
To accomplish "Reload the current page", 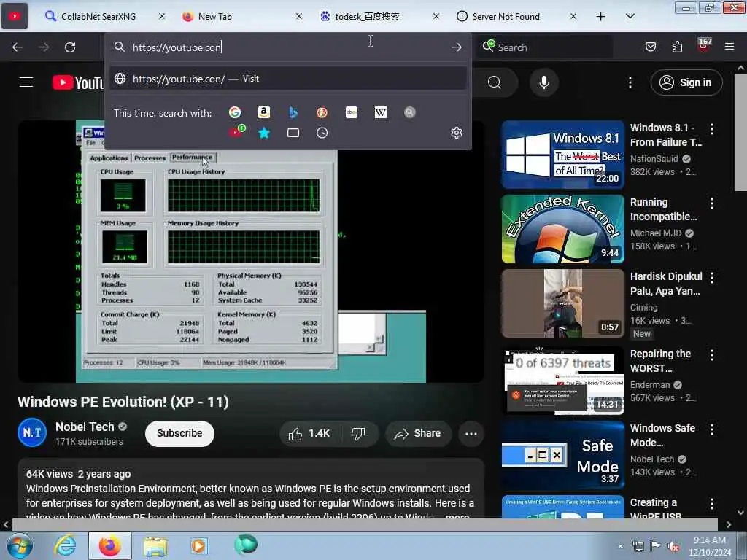I will point(70,47).
